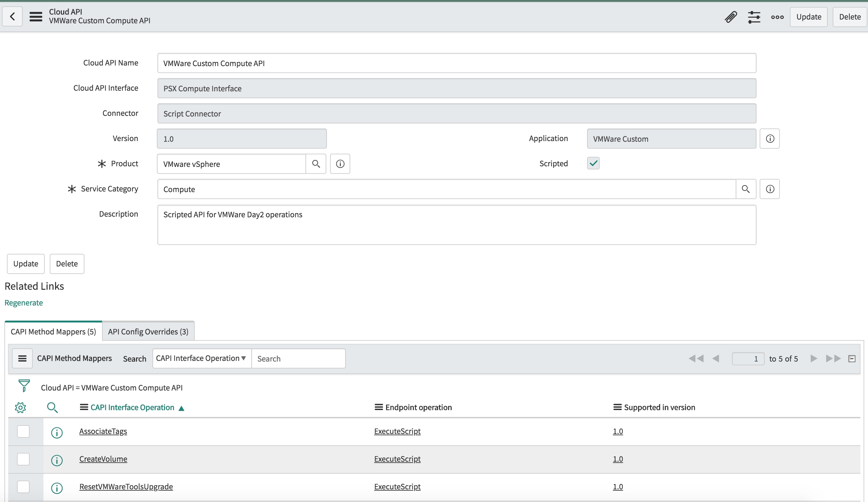Click the header Delete button
This screenshot has width=868, height=502.
point(849,16)
